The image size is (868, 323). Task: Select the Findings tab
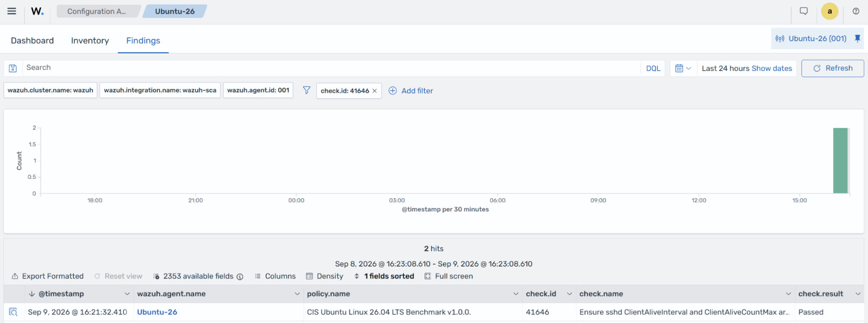tap(143, 40)
